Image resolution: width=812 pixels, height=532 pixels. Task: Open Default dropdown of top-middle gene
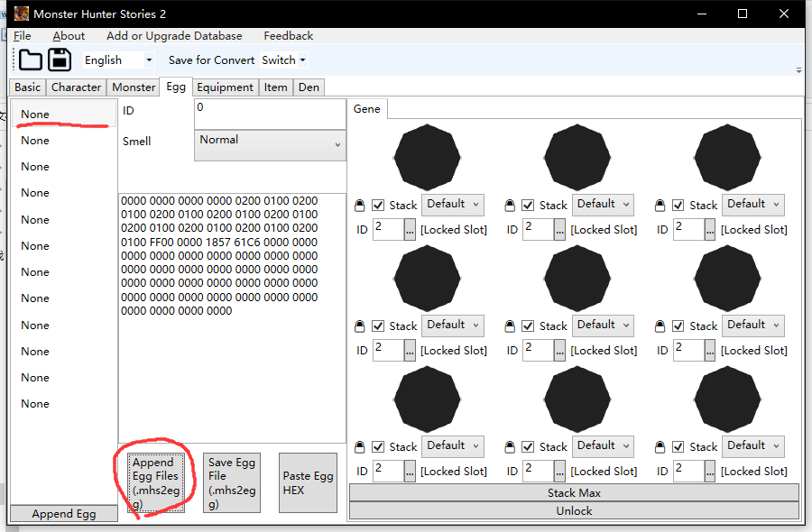pyautogui.click(x=603, y=205)
